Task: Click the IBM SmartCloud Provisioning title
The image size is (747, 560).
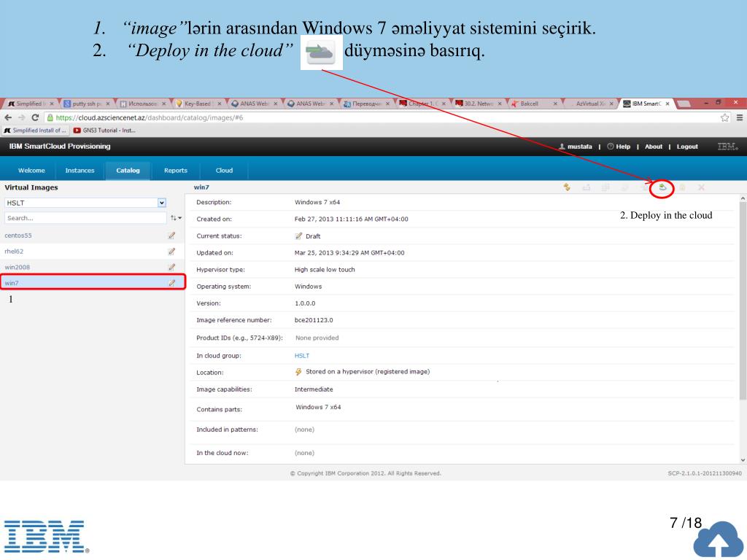Action: (60, 146)
